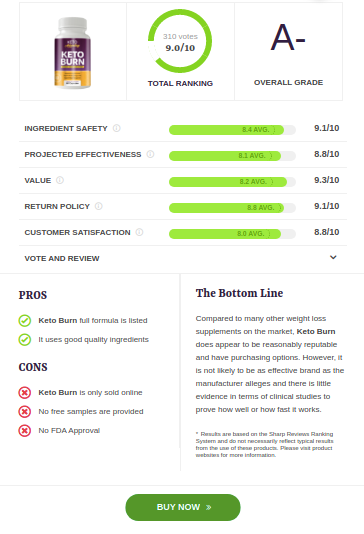Click the circular 9.0/10 total ranking gauge
Image resolution: width=364 pixels, height=534 pixels.
click(x=180, y=41)
